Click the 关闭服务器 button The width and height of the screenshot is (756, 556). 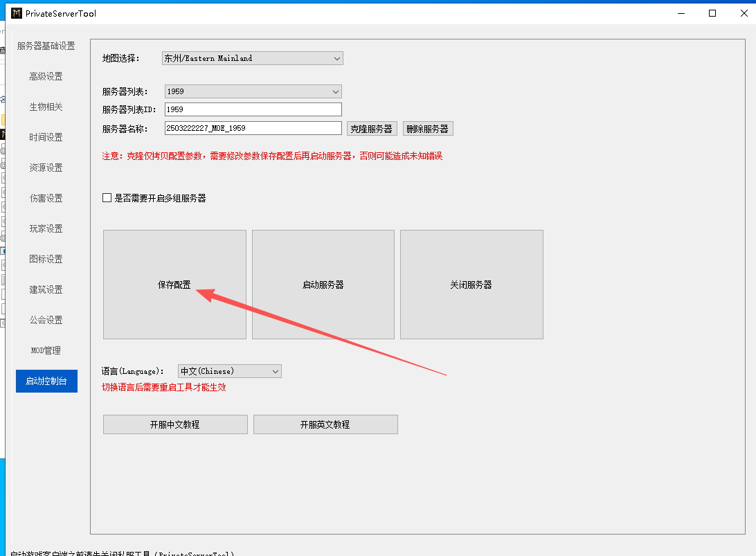[471, 285]
